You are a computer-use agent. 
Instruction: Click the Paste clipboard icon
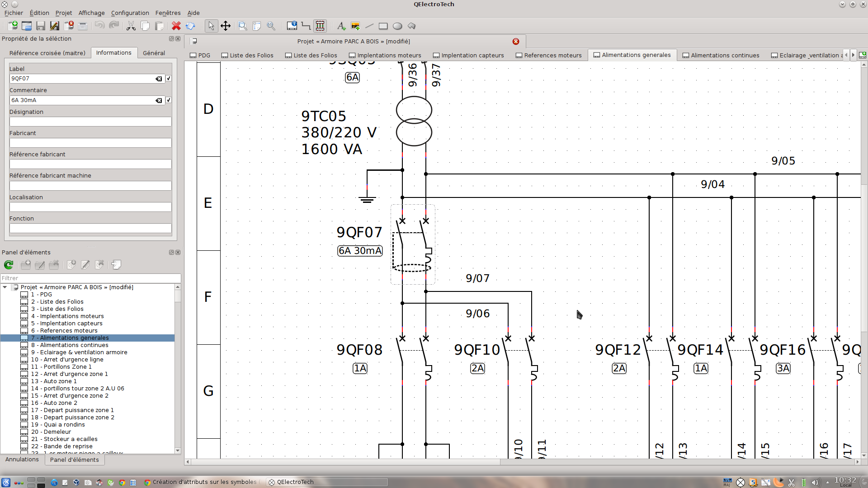(159, 26)
